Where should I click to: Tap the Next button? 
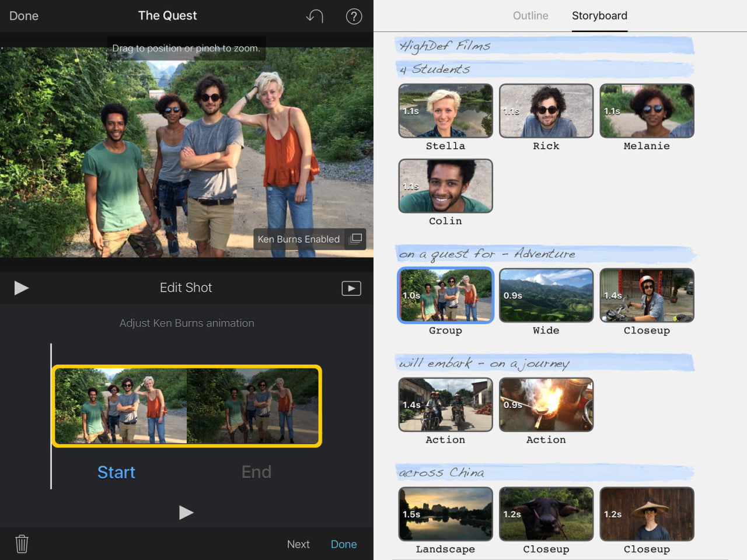(x=298, y=544)
